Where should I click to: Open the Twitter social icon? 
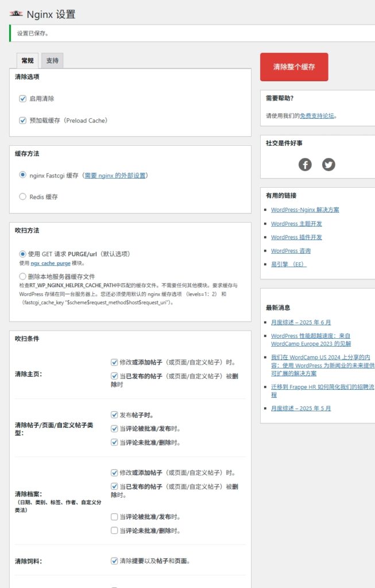(x=328, y=164)
